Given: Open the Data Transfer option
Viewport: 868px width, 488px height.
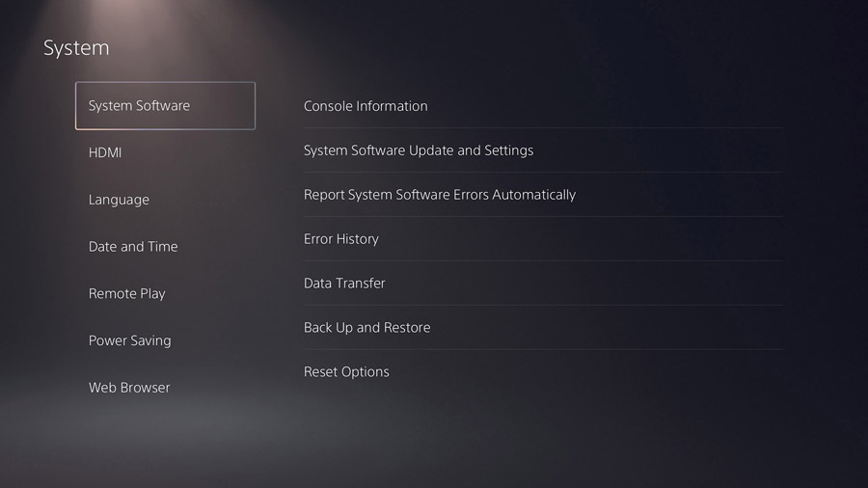Looking at the screenshot, I should pos(344,284).
